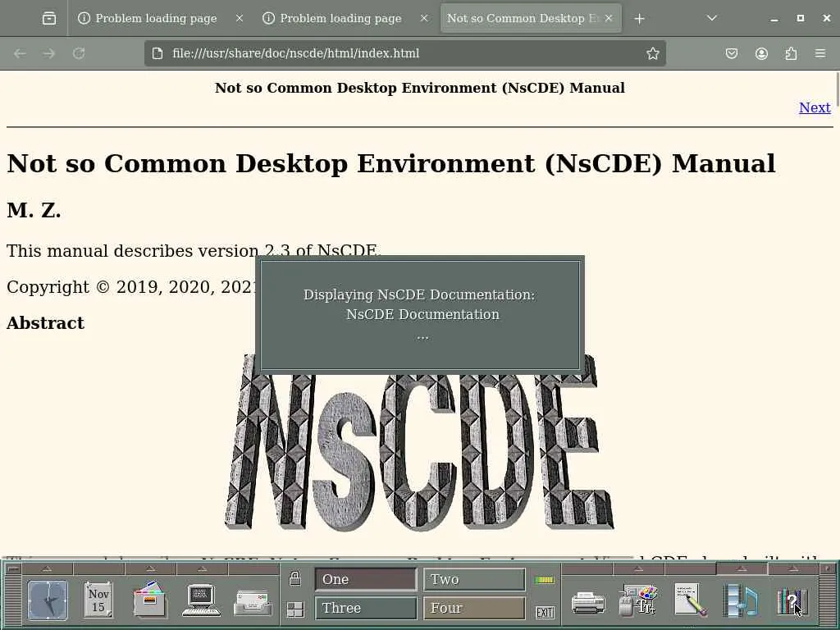Click the front panel minimize button at right
Viewport: 840px width, 630px height.
(827, 568)
